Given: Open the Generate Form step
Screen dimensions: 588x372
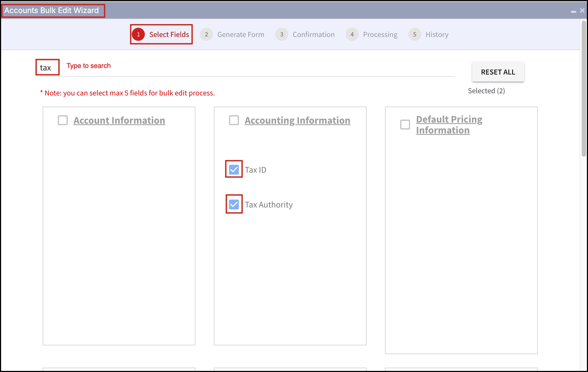Looking at the screenshot, I should coord(240,35).
